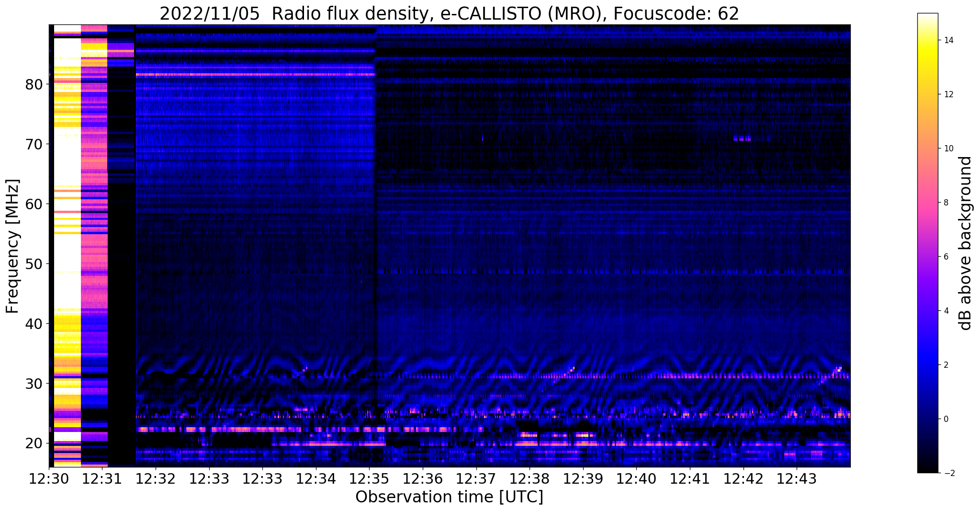The width and height of the screenshot is (980, 511).
Task: Click the 'dB above background' colorbar label
Action: (966, 243)
